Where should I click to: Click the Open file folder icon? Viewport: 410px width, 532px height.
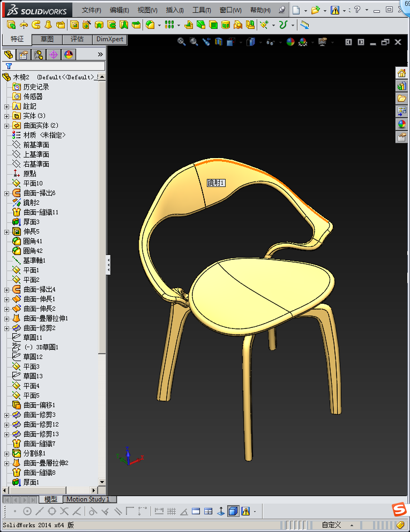pos(316,10)
